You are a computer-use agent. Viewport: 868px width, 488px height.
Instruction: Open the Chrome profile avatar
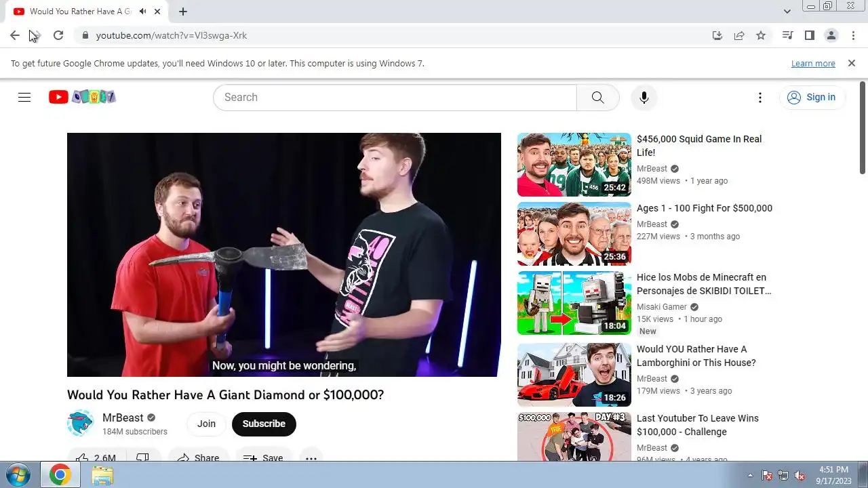pos(831,35)
